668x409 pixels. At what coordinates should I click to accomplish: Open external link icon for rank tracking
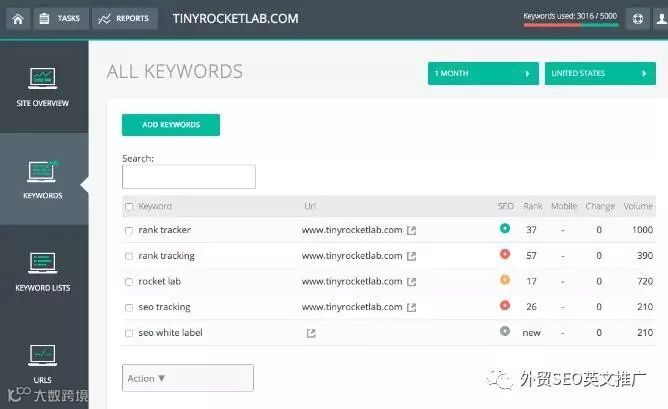(x=411, y=256)
